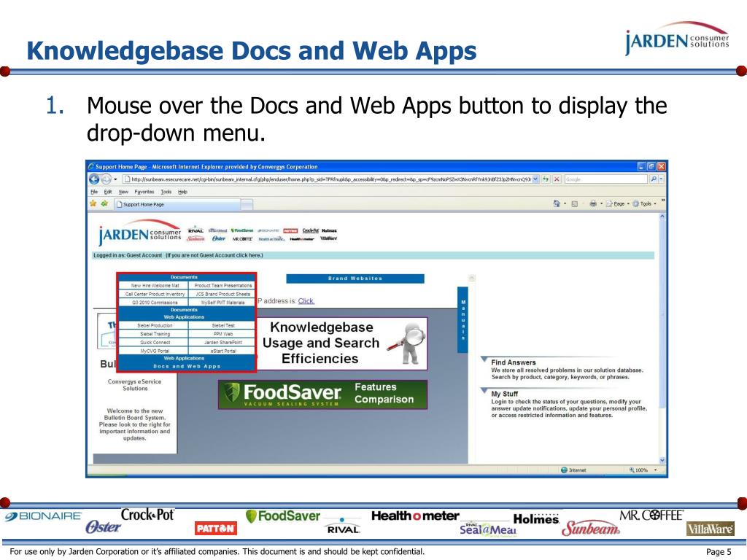
Task: Click the Rival brand logo in header
Action: point(196,230)
